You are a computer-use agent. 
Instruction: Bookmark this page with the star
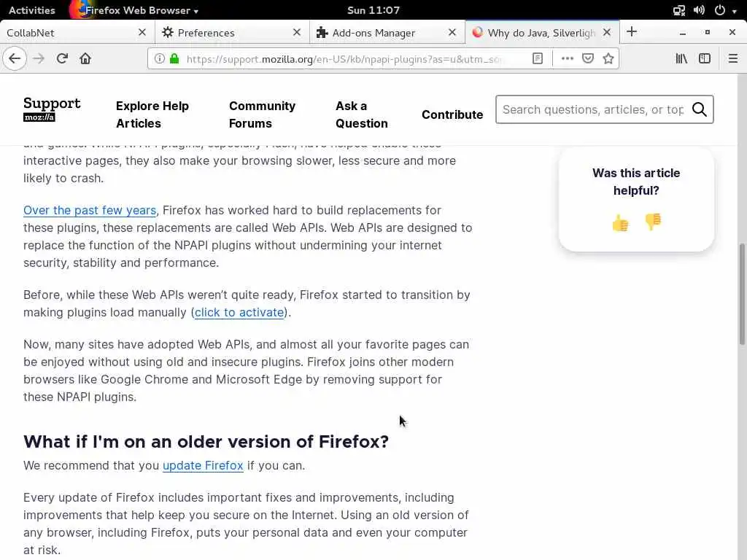pyautogui.click(x=608, y=58)
